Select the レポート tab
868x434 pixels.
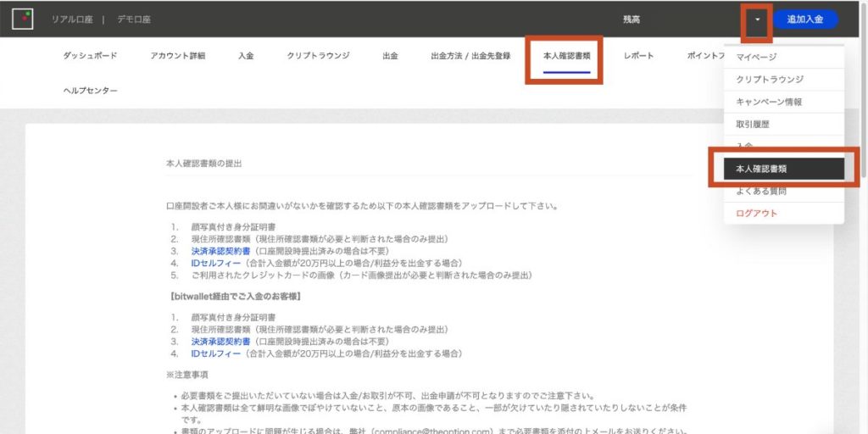point(638,56)
